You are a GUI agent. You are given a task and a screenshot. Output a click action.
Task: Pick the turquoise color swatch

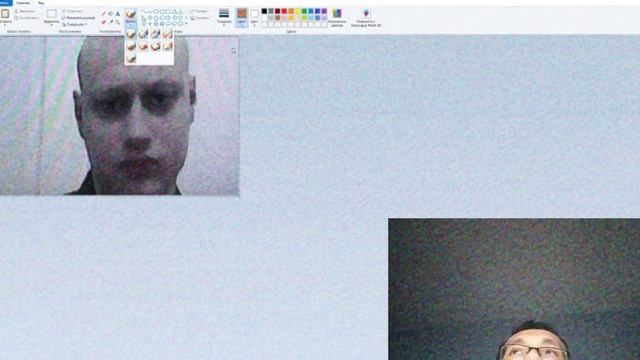pos(311,11)
